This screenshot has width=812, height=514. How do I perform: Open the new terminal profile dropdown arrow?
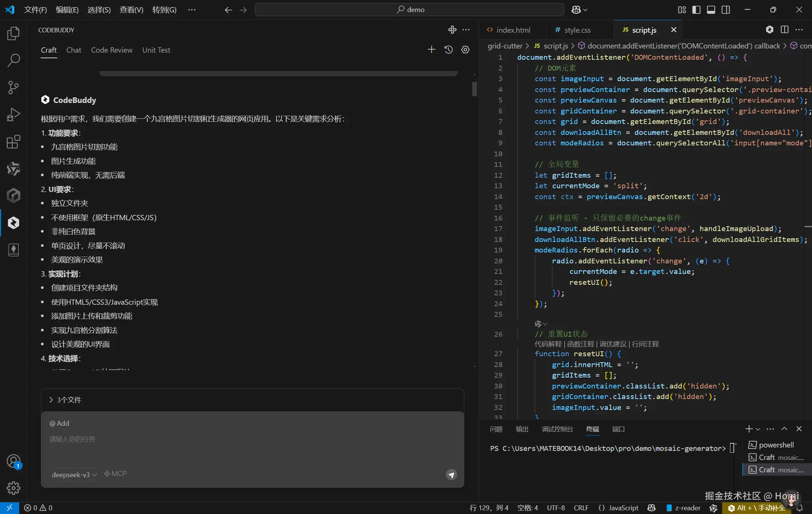758,429
